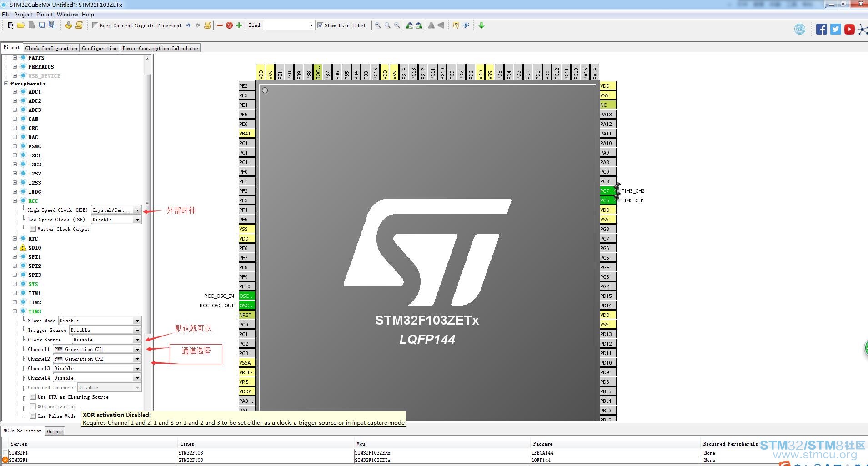Click the VBAT pin
The image size is (868, 466).
247,134
